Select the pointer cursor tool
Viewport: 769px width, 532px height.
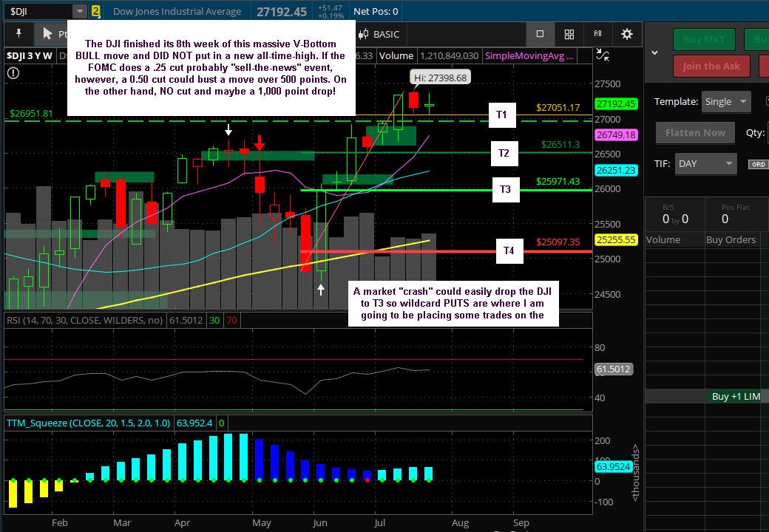click(x=48, y=34)
